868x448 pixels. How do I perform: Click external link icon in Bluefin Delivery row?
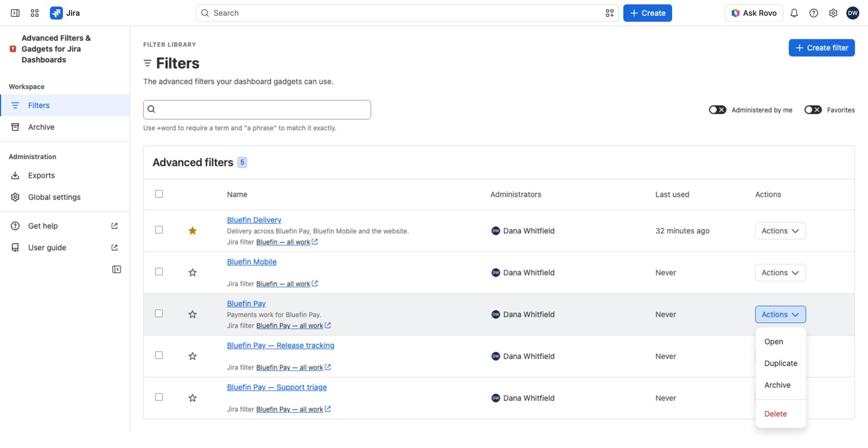[315, 242]
